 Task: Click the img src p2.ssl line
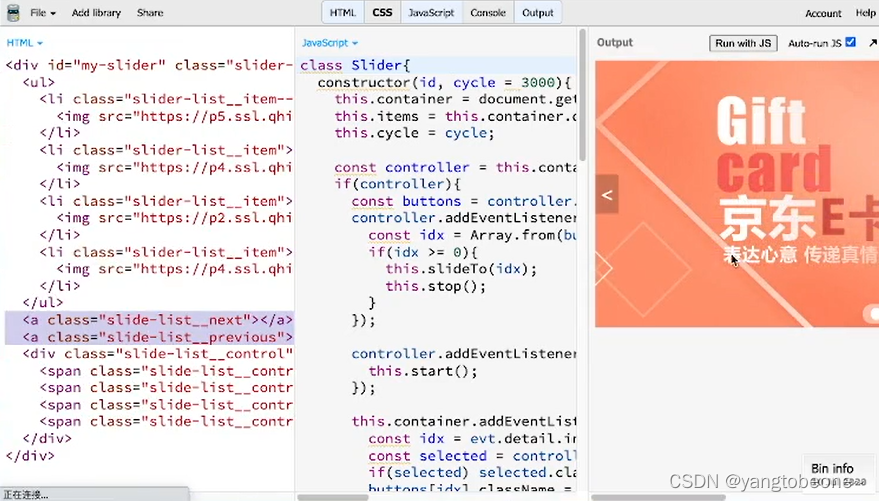(x=174, y=218)
